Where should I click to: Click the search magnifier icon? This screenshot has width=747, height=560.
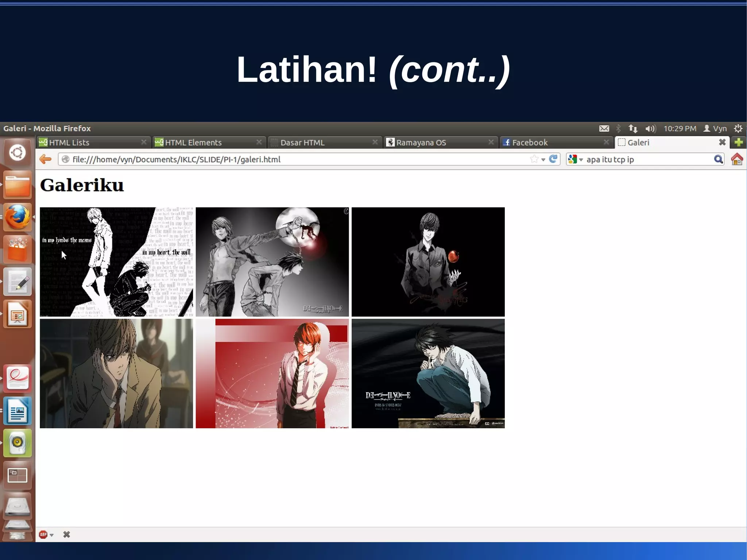pyautogui.click(x=718, y=159)
